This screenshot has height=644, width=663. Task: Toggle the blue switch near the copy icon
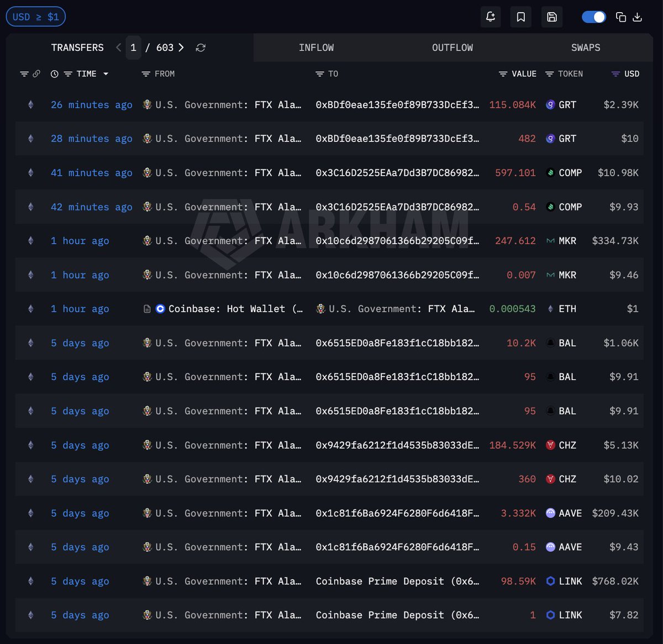[x=594, y=17]
